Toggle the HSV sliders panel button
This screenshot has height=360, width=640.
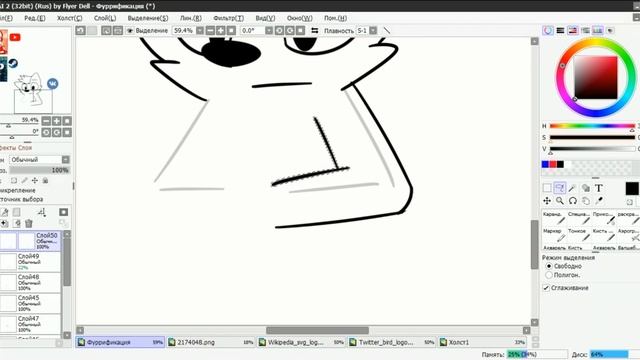point(573,31)
